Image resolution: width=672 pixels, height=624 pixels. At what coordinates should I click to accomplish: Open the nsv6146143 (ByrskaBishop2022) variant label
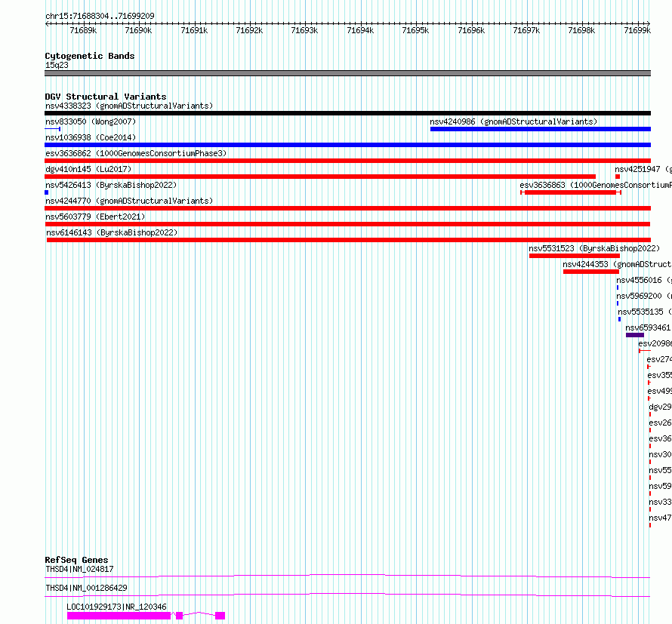112,232
